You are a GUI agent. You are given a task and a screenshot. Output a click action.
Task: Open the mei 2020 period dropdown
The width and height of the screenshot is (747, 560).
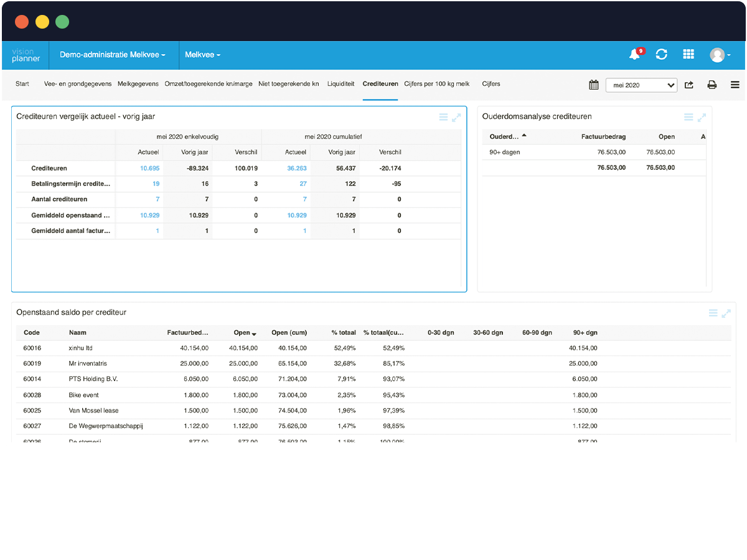click(641, 85)
